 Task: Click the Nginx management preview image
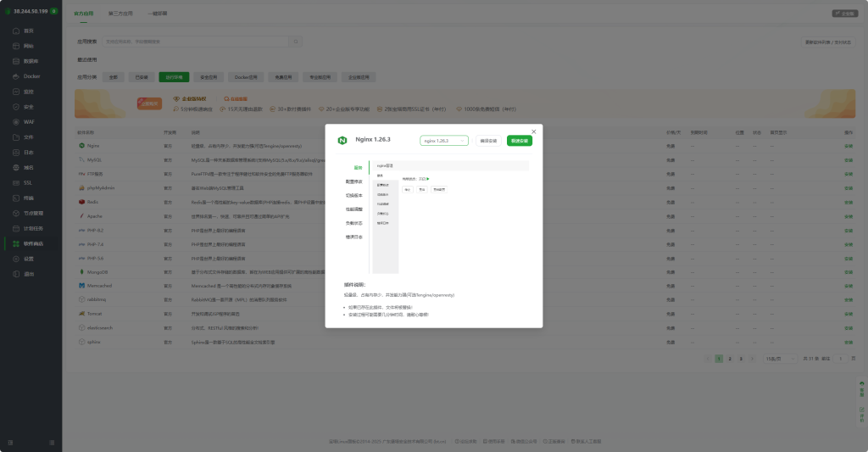[x=451, y=217]
